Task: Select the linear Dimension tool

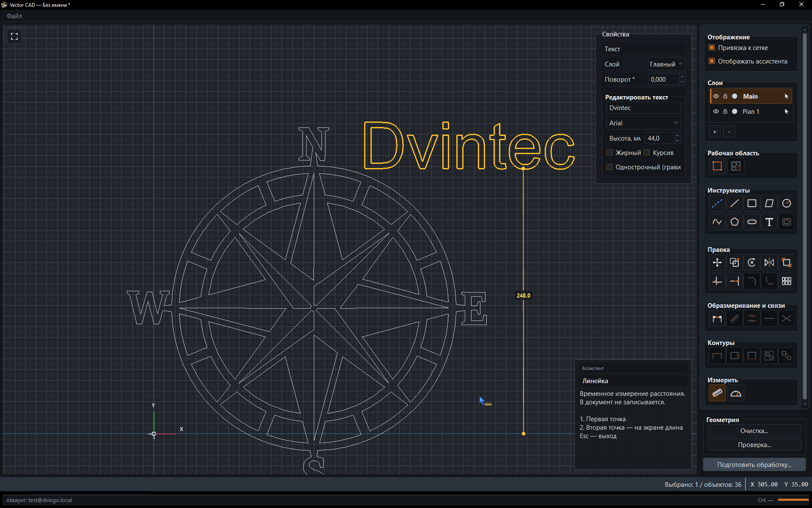Action: tap(717, 319)
